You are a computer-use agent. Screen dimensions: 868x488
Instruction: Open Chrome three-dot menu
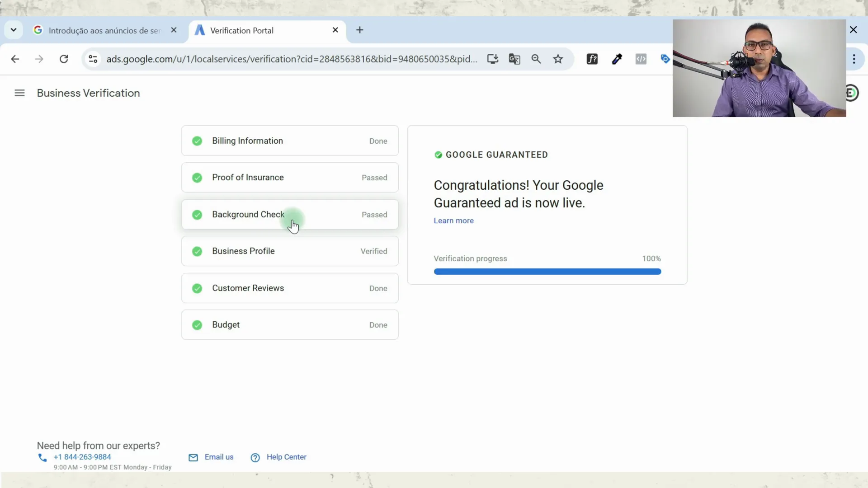(x=854, y=59)
